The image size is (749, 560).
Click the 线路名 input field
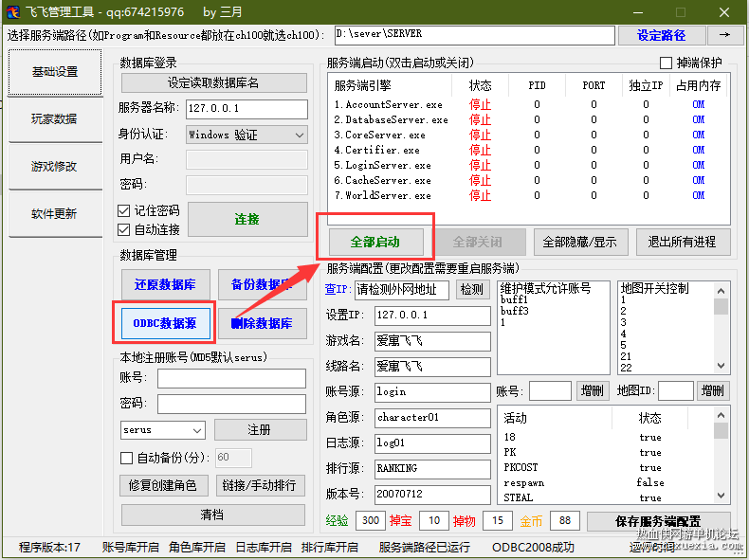coord(432,367)
